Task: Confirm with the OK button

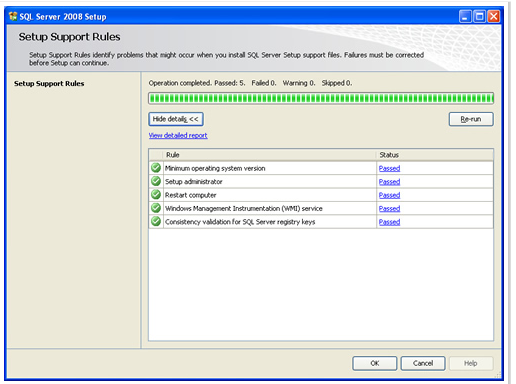Action: coord(375,363)
